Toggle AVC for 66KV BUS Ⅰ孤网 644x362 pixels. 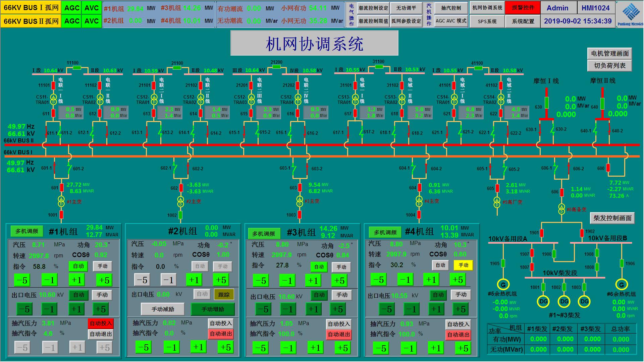[x=92, y=8]
